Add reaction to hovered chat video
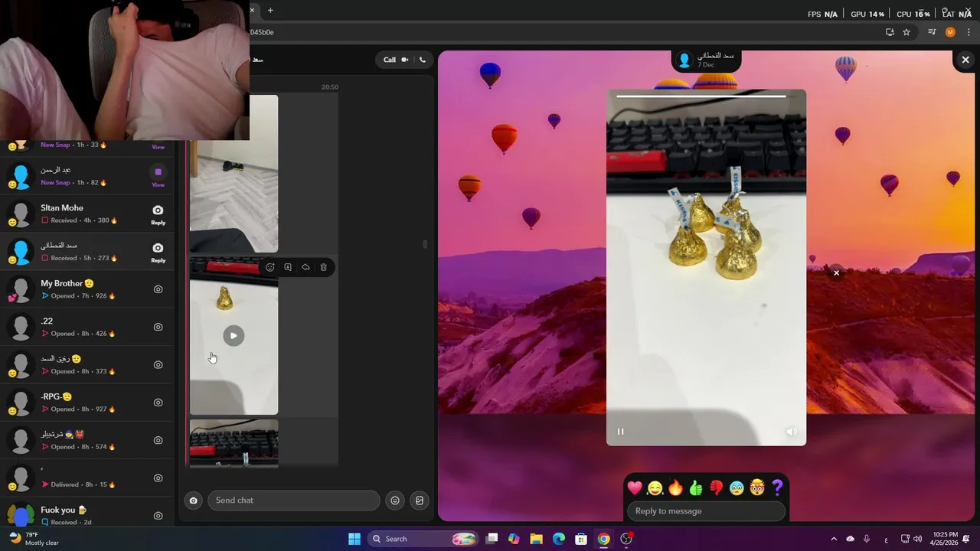Image resolution: width=980 pixels, height=551 pixels. 270,267
